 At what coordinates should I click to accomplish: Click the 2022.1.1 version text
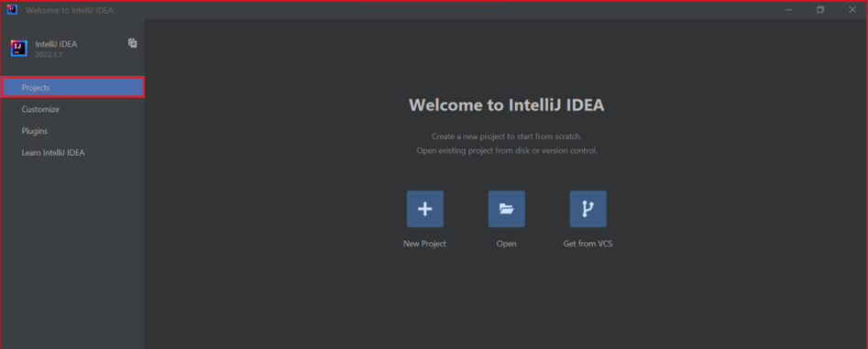click(48, 55)
